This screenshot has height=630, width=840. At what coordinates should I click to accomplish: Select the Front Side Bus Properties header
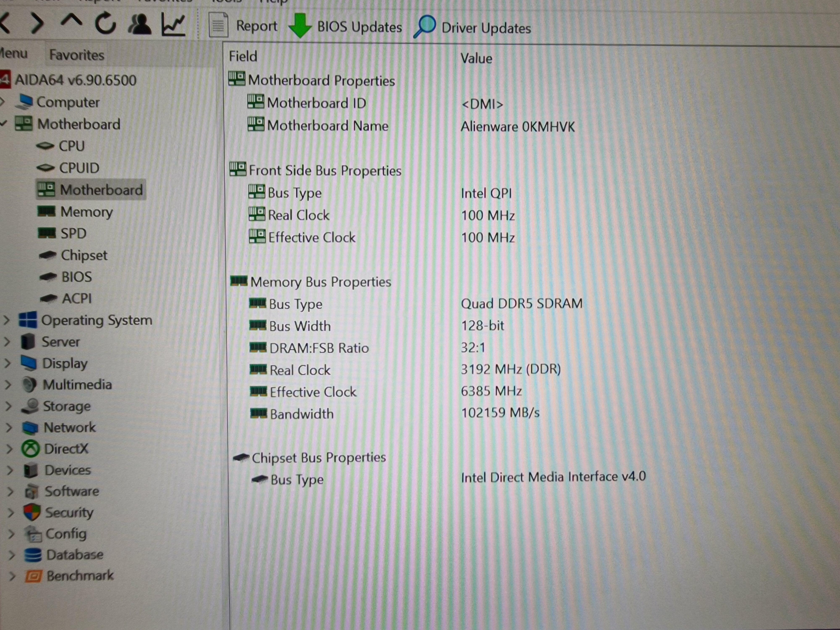316,171
